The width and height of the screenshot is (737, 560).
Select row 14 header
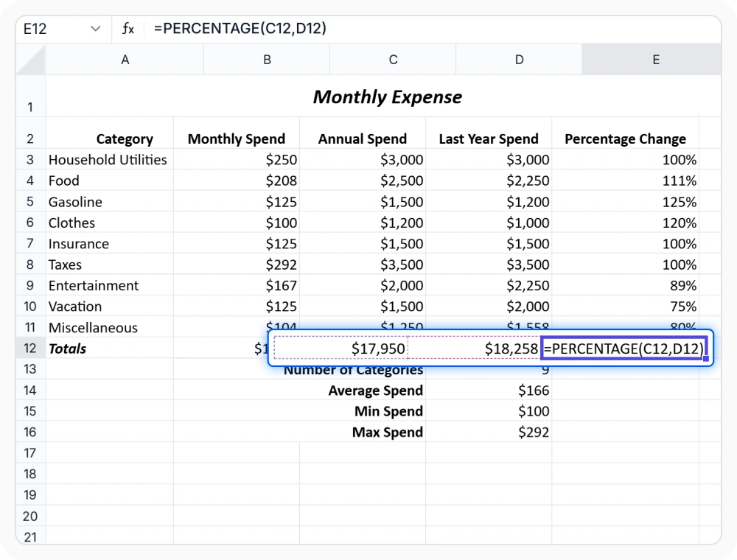pyautogui.click(x=30, y=391)
